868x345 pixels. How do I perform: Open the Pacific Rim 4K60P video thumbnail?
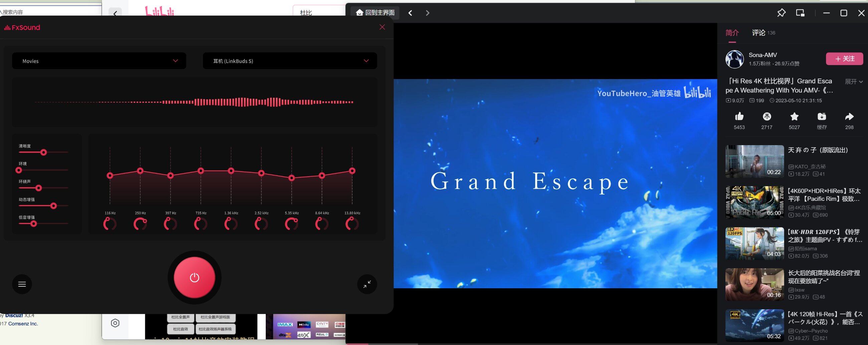(x=754, y=203)
